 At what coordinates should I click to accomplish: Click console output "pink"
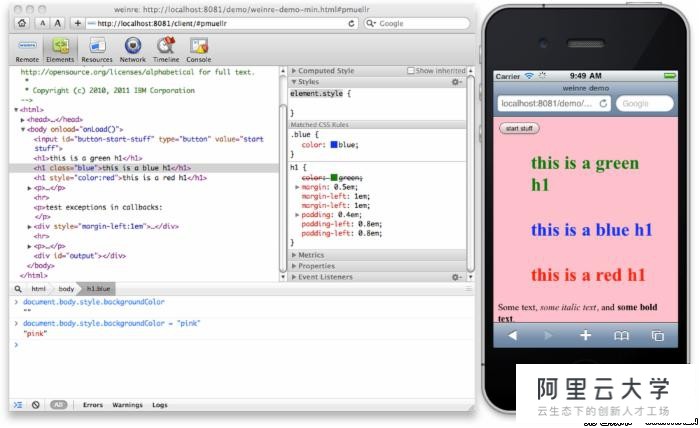[35, 334]
